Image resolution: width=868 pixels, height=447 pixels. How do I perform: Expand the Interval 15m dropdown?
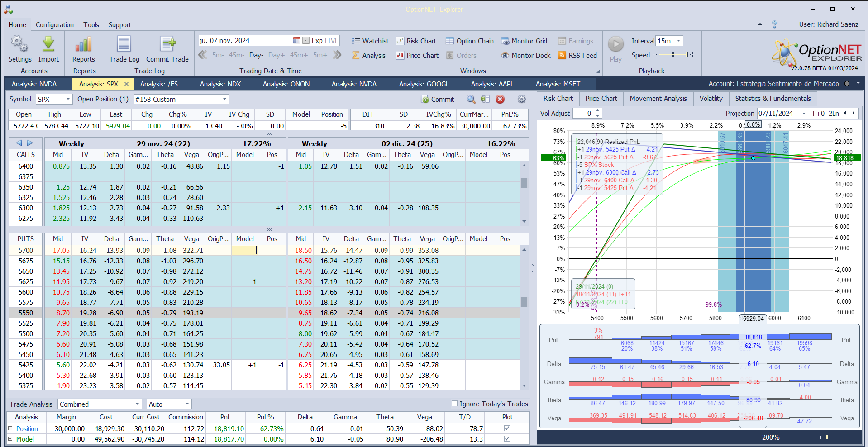[678, 41]
